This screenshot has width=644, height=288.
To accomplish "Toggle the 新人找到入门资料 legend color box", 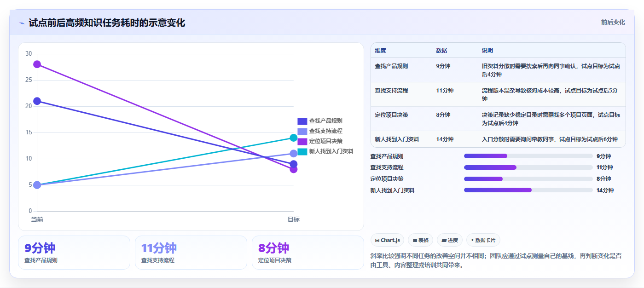I will 302,151.
